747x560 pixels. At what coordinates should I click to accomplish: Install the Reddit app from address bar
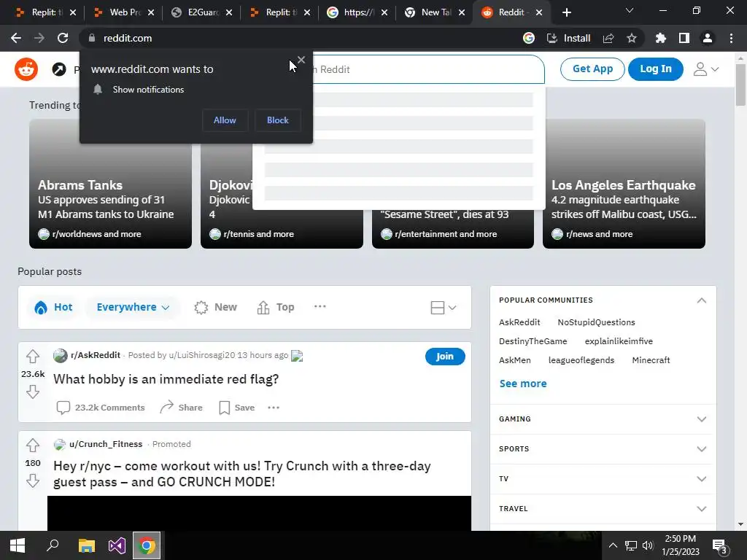pos(568,38)
